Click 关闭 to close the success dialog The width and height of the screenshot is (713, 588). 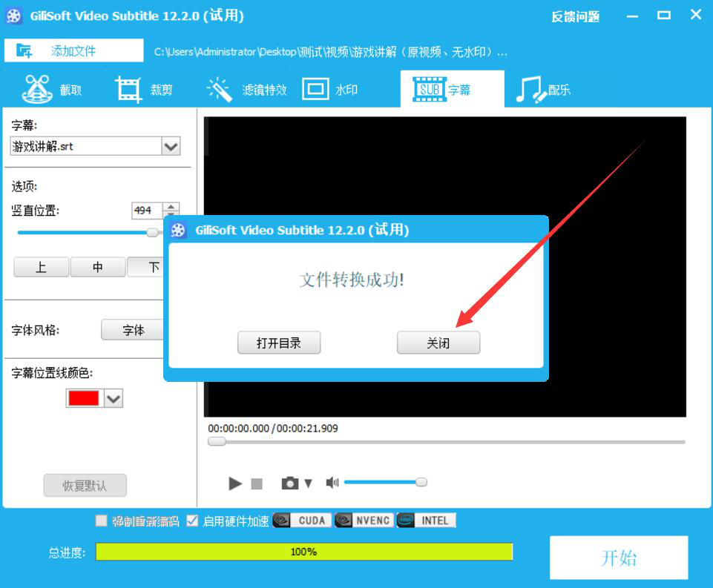[438, 343]
